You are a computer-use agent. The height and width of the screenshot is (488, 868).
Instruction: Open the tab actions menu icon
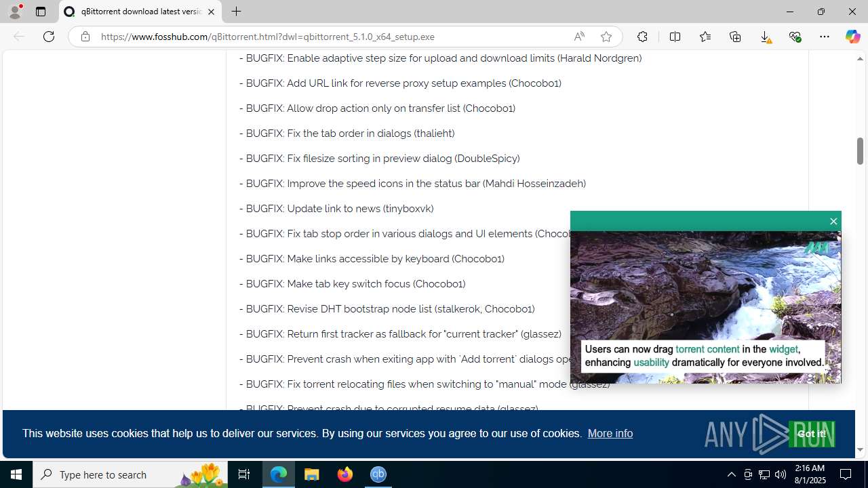(41, 12)
